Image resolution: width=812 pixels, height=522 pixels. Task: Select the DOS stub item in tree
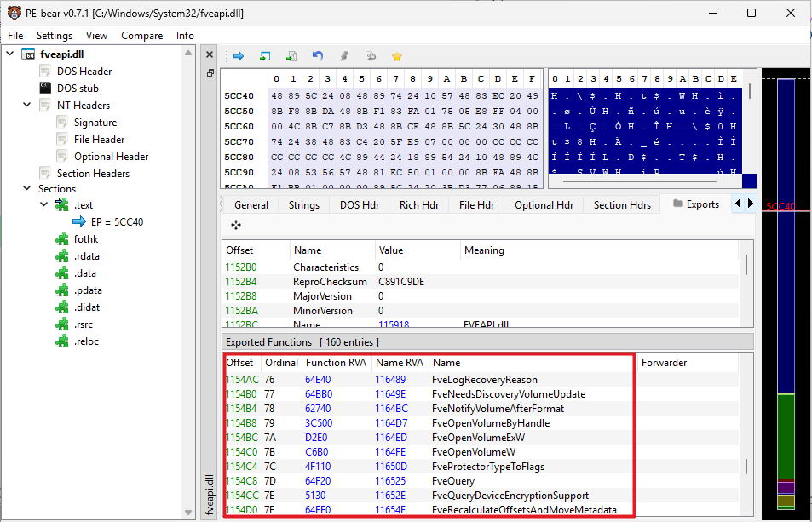(77, 88)
